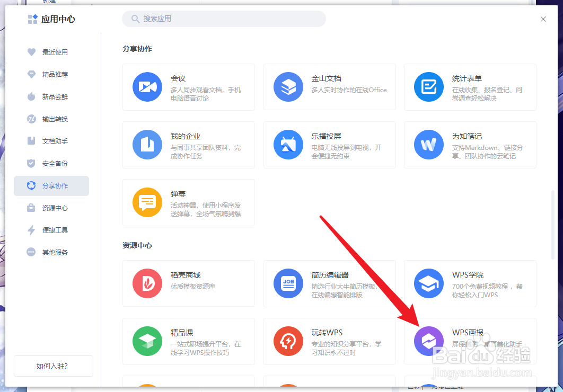This screenshot has width=563, height=392.
Task: Click the 我的企业 card title
Action: 185,136
